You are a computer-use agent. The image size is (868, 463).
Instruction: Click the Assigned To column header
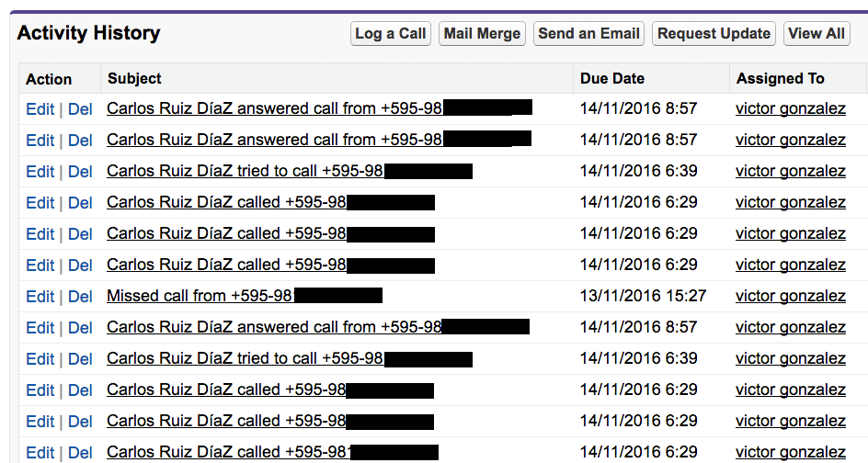pos(780,79)
